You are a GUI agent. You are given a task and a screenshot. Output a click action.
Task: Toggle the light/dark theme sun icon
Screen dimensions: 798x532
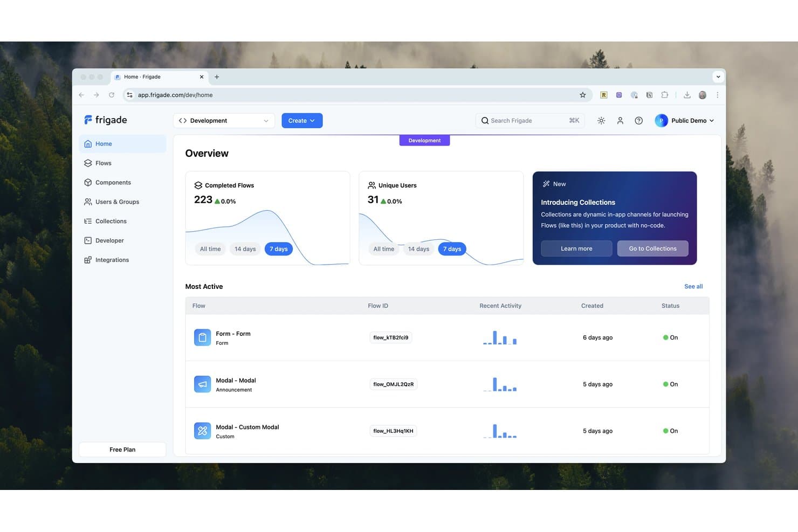(x=601, y=121)
